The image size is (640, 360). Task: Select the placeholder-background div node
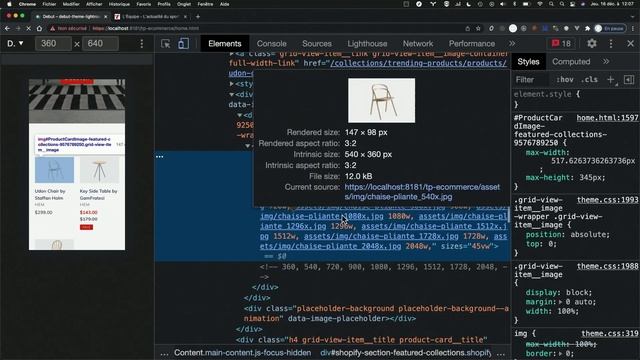pyautogui.click(x=376, y=313)
